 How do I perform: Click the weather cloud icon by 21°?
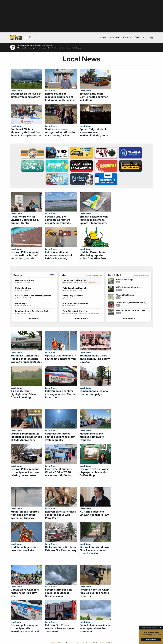(x=26, y=38)
